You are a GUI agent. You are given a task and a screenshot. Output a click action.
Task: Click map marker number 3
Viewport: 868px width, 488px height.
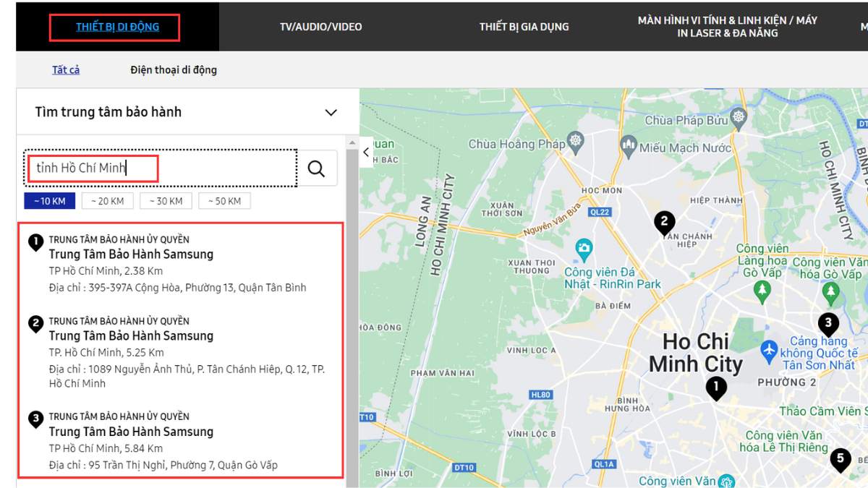[828, 324]
